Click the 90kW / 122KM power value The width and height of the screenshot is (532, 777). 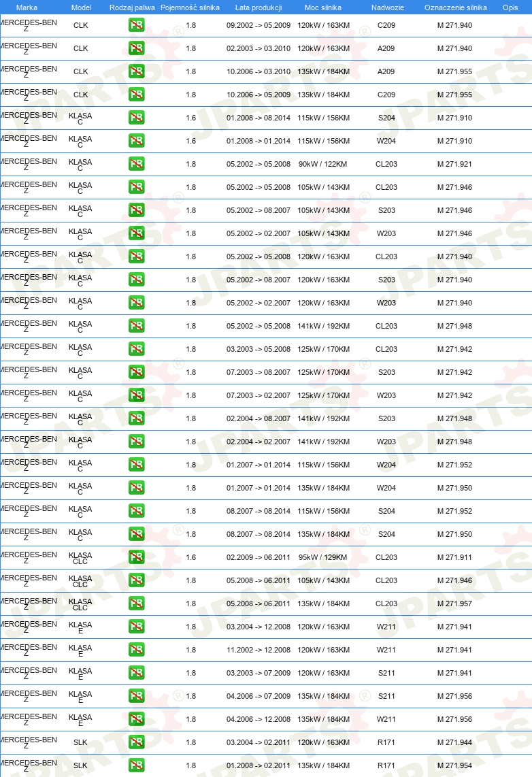[323, 164]
